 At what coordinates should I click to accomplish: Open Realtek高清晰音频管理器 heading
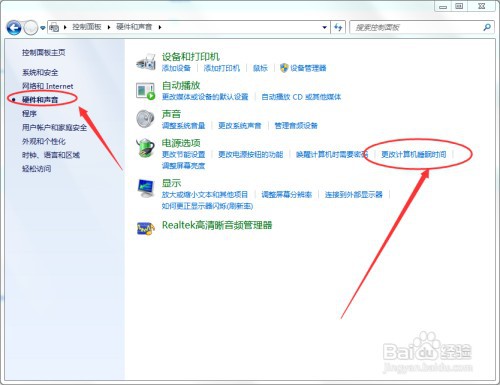217,225
